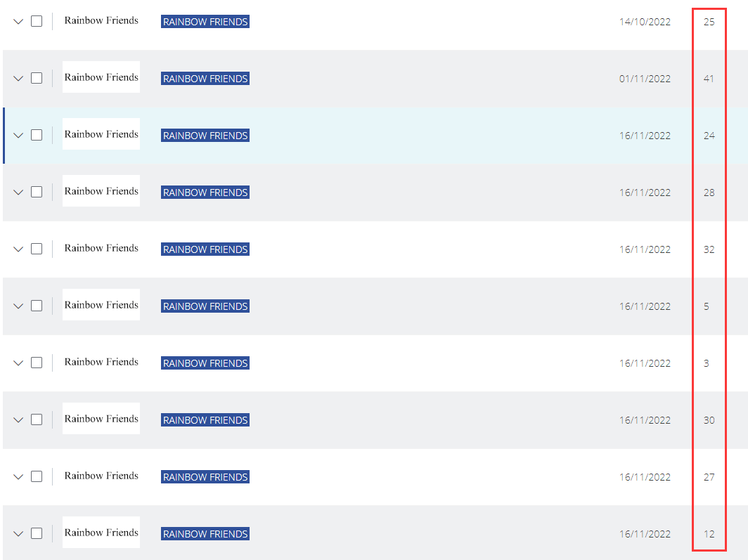The image size is (748, 560).
Task: Select RAINBOW FRIENDS tag in the count 27 row
Action: pyautogui.click(x=205, y=476)
